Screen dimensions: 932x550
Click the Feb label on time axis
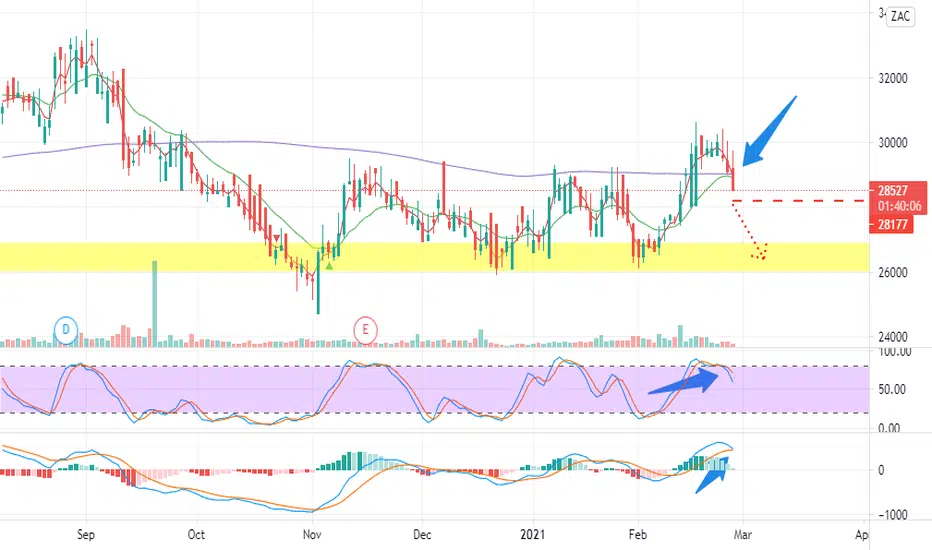[x=637, y=535]
